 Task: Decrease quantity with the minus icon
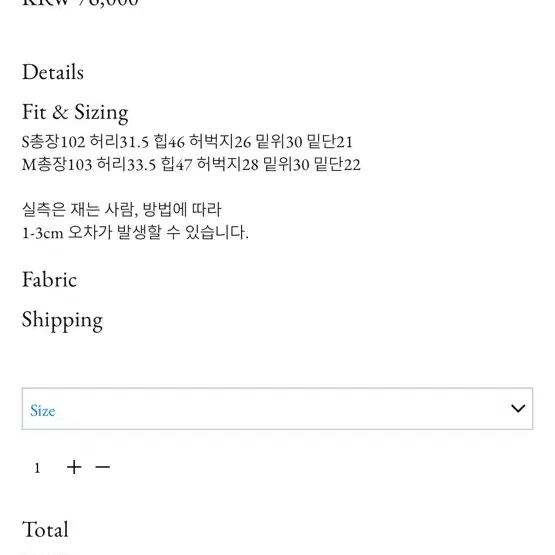(x=103, y=467)
